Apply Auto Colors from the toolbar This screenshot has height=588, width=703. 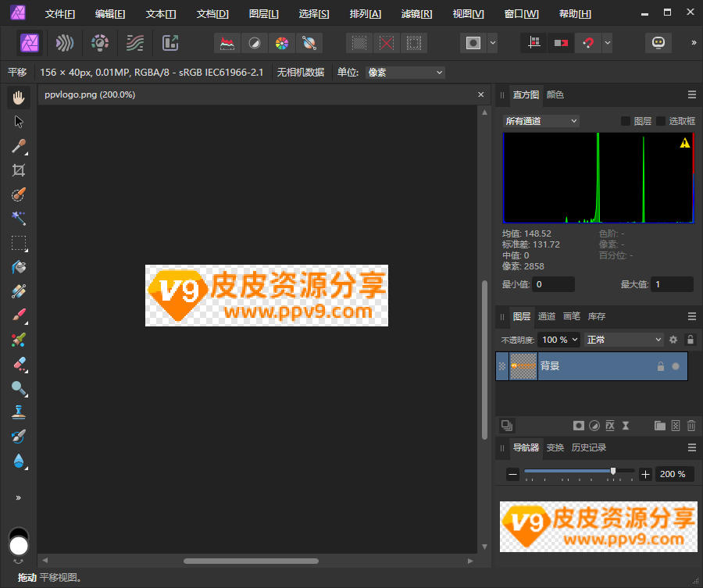pyautogui.click(x=282, y=43)
